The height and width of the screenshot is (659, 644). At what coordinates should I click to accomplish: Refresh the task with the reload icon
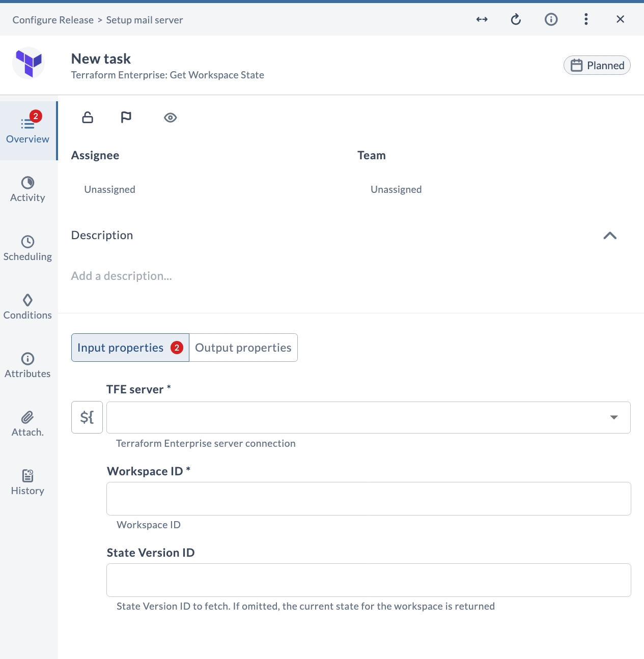516,19
